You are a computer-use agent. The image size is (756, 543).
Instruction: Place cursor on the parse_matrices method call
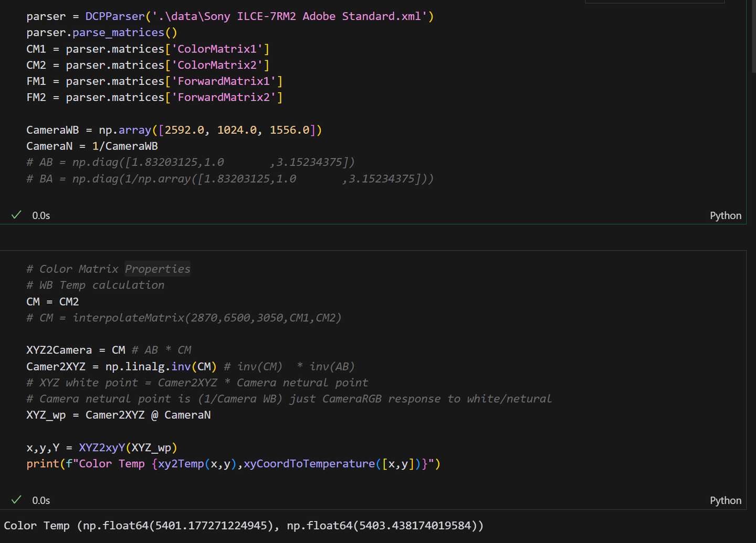[118, 33]
